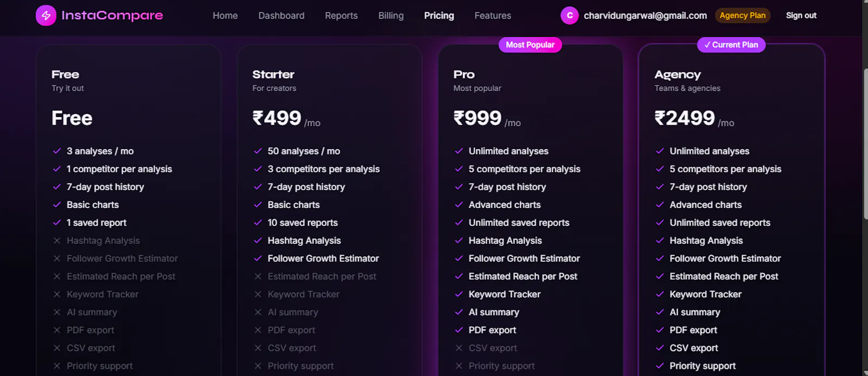Open the Billing nav link

point(391,16)
